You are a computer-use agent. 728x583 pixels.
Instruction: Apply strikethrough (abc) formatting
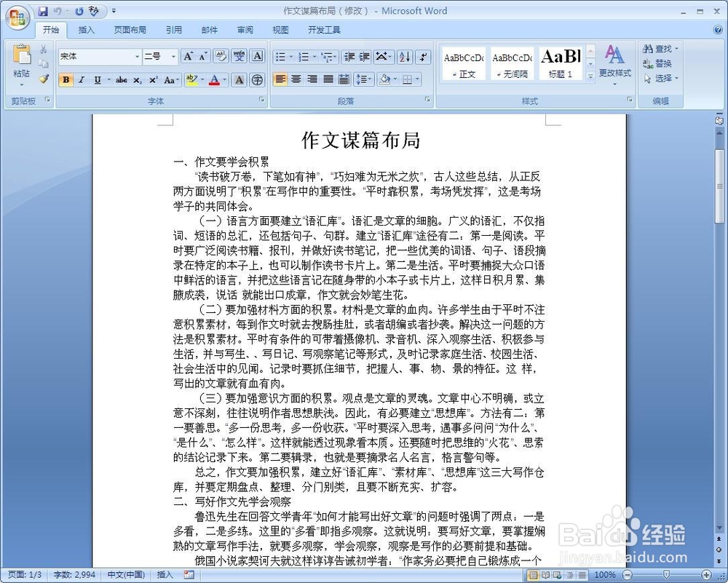pyautogui.click(x=122, y=80)
